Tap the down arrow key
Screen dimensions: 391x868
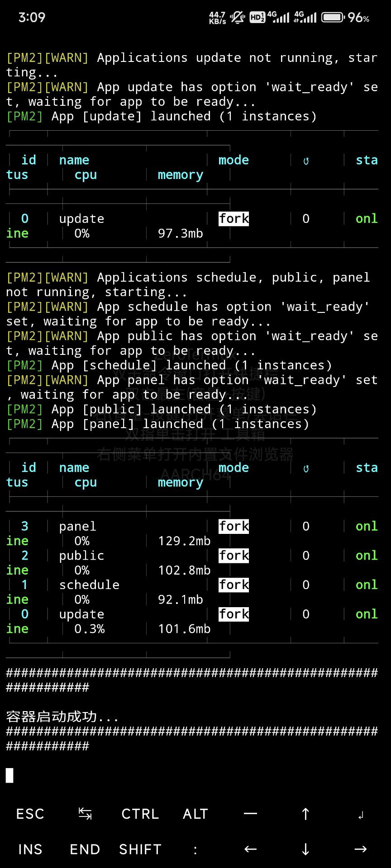click(305, 849)
